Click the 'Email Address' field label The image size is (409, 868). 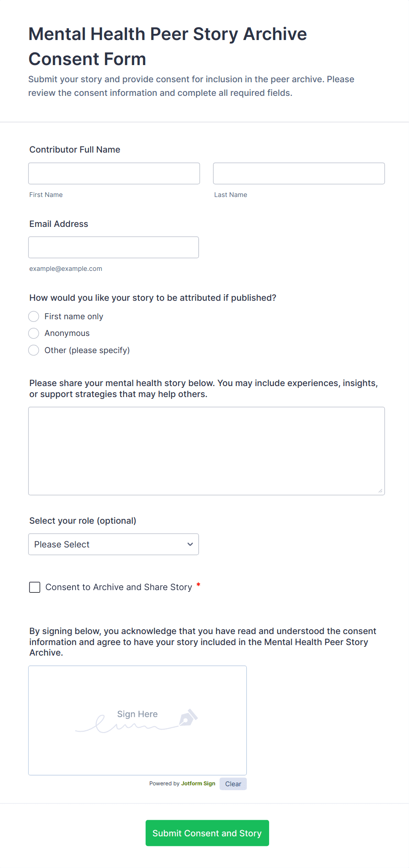[58, 224]
